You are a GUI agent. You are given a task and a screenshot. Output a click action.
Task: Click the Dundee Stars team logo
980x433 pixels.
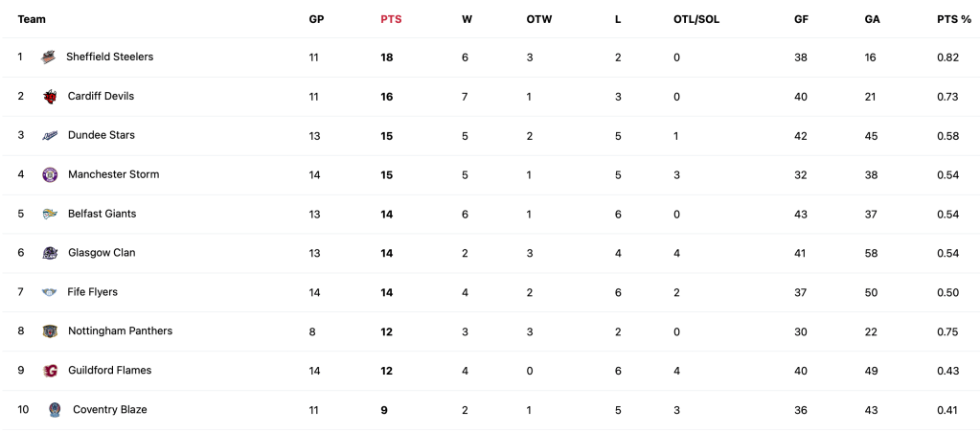tap(50, 136)
